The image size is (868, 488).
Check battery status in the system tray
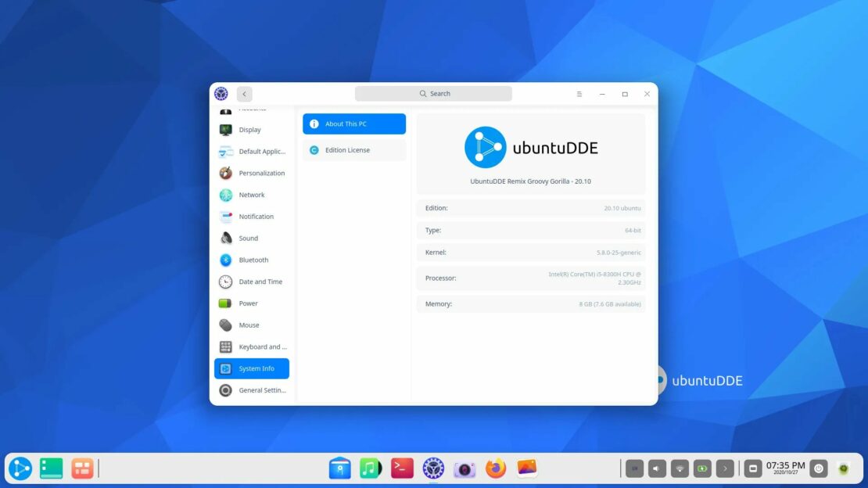[x=701, y=468]
